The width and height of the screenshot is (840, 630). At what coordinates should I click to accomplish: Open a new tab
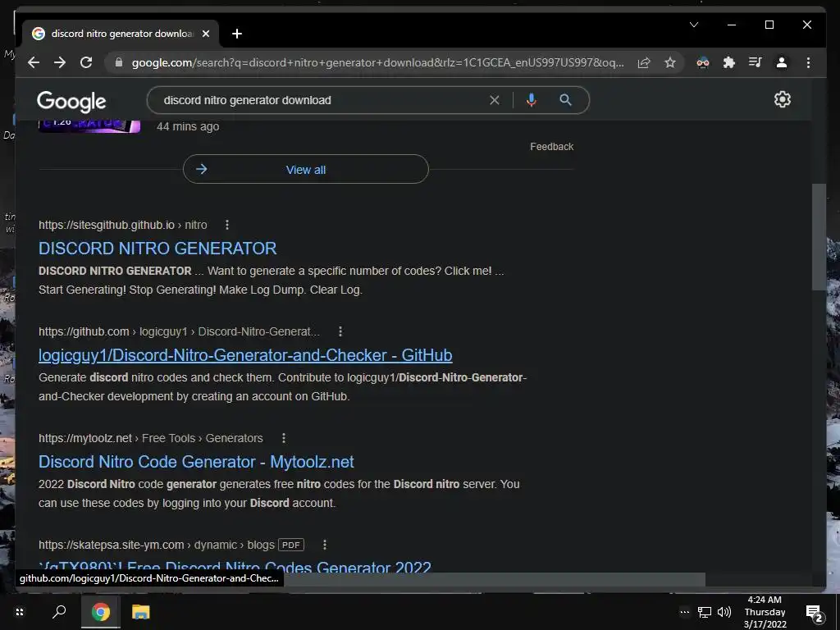pos(237,34)
